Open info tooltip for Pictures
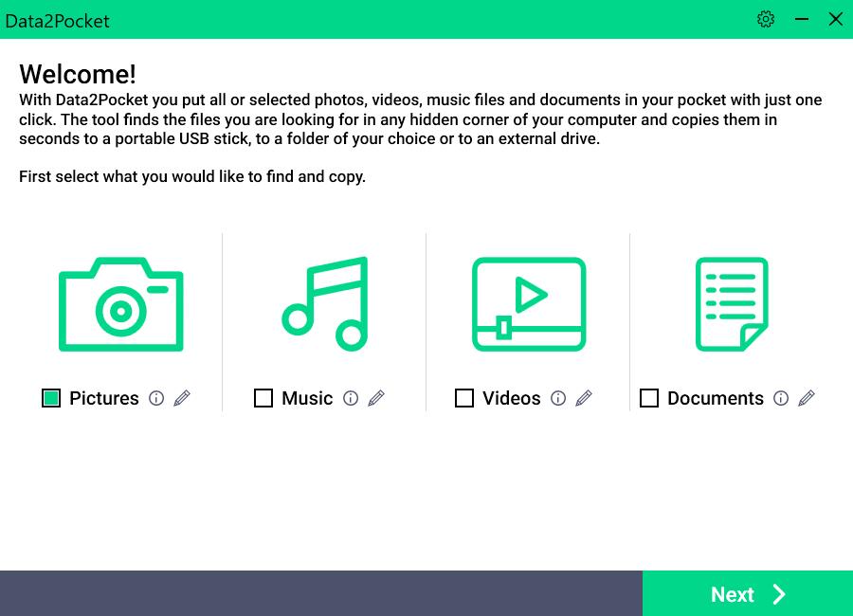 pos(156,399)
